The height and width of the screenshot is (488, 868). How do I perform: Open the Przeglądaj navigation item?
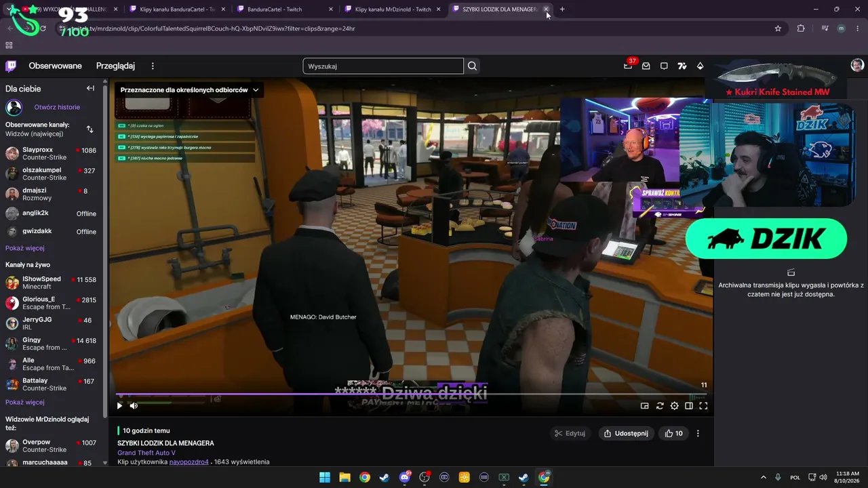[x=115, y=66]
